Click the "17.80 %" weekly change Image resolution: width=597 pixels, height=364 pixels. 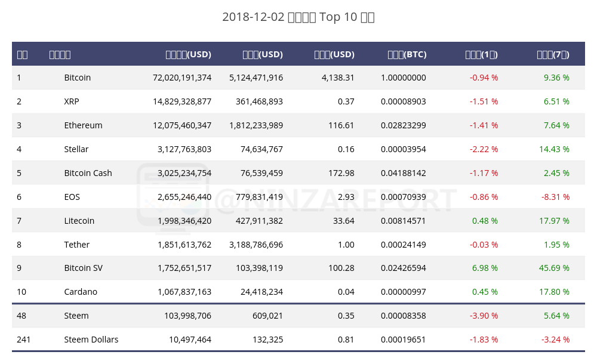point(554,292)
